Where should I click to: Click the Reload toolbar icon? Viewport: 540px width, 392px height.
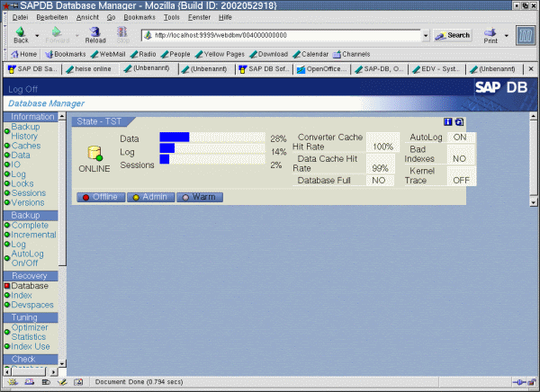(94, 34)
